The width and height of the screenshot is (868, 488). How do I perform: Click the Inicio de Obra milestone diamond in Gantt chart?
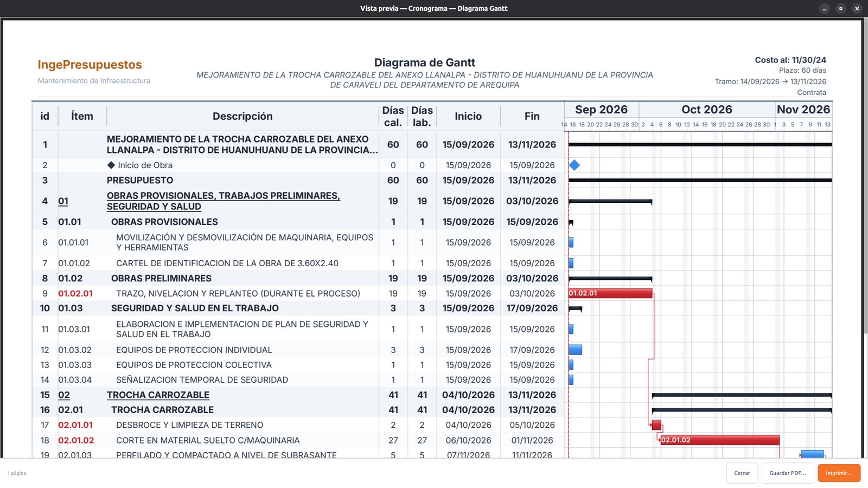point(575,165)
